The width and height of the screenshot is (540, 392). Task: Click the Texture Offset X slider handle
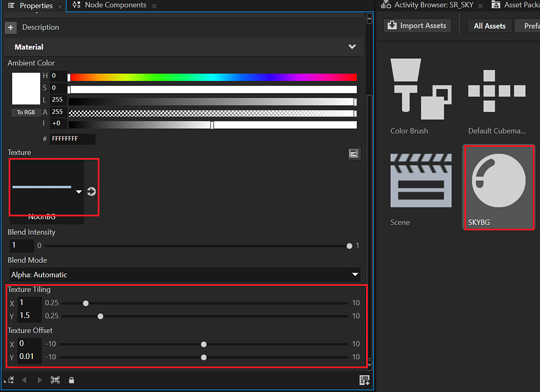coord(204,344)
